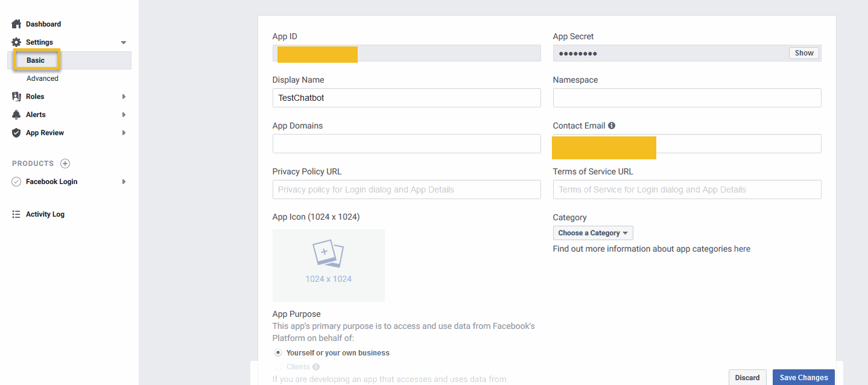
Task: Click the App ID field
Action: tap(407, 53)
